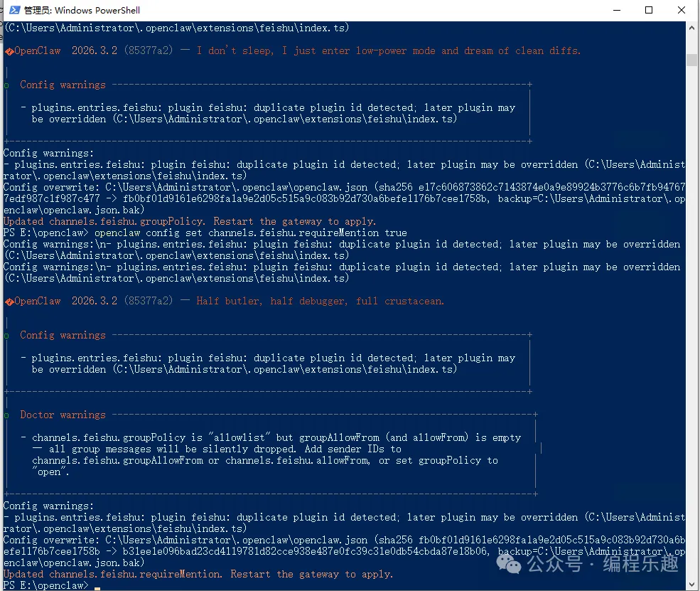Open the PowerShell icon system menu
Viewport: 700px width, 591px height.
(x=14, y=10)
